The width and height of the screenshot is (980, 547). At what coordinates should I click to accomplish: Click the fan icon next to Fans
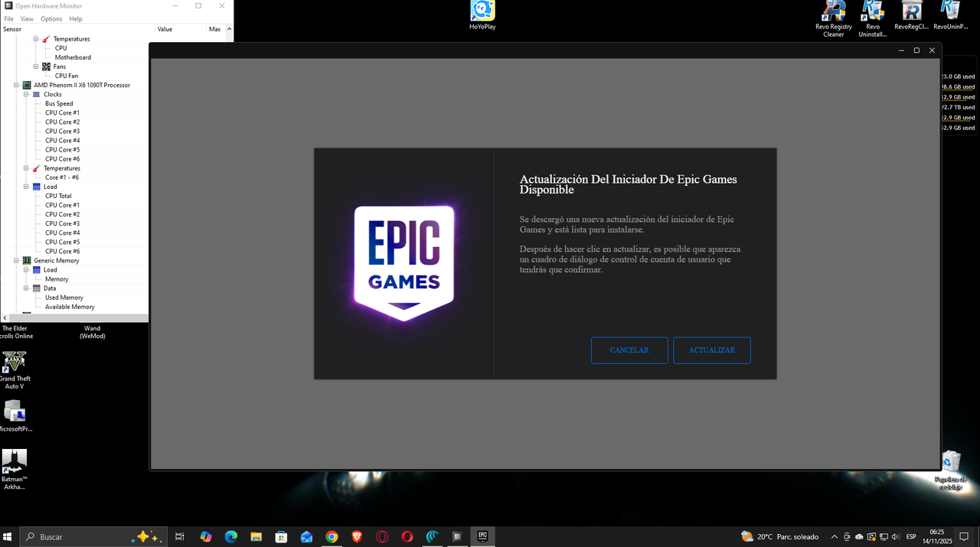[47, 67]
